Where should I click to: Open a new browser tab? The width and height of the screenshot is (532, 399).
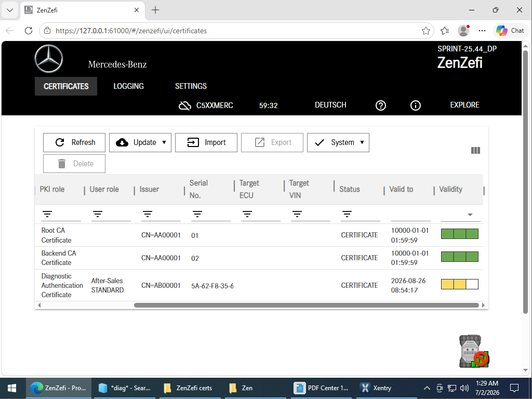point(155,10)
